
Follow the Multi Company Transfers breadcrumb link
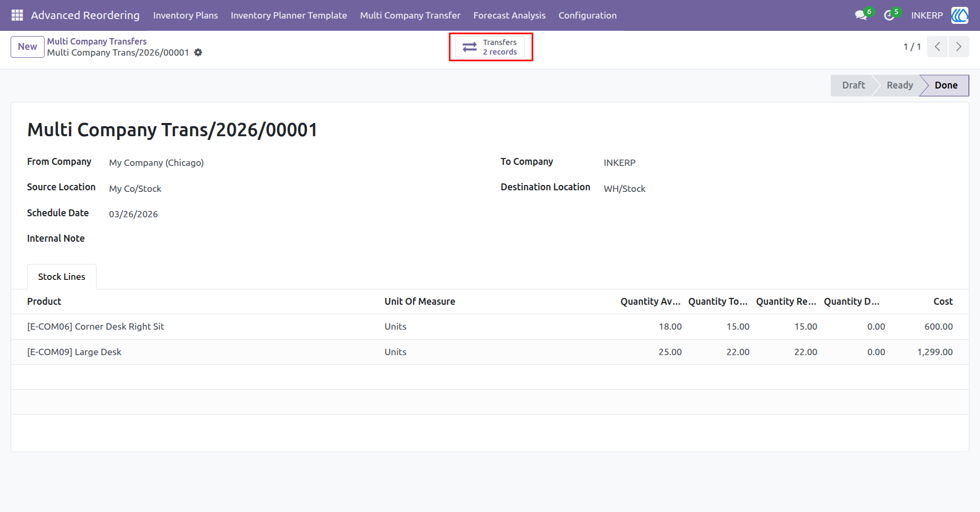tap(97, 41)
